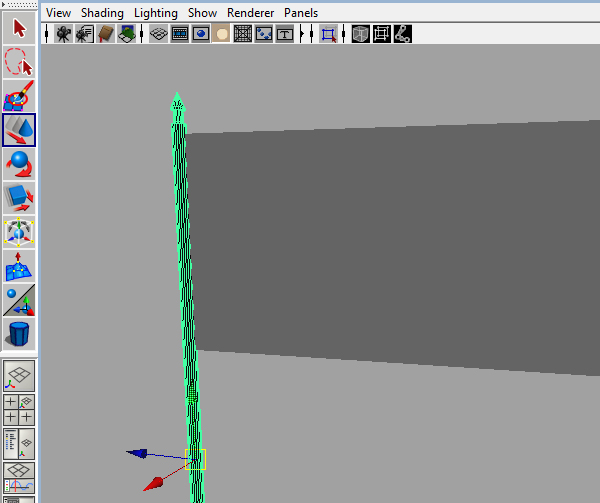Select the Move tool

click(19, 130)
